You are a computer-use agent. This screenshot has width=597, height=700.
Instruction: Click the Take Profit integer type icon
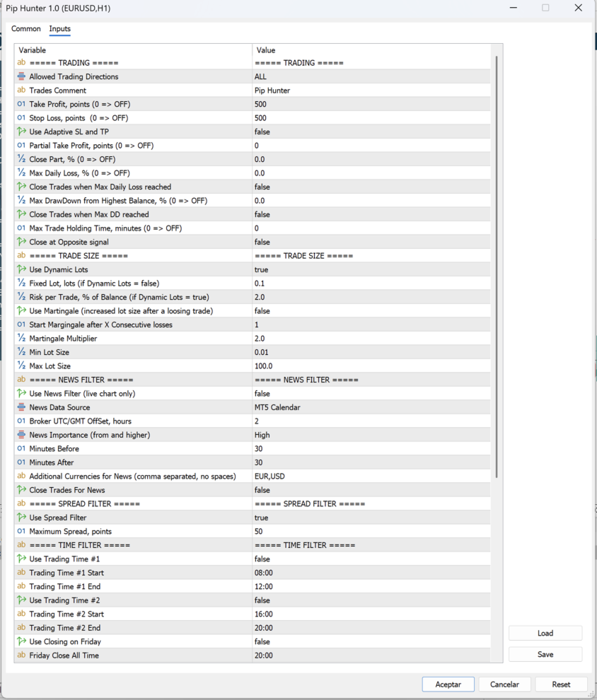pos(21,104)
